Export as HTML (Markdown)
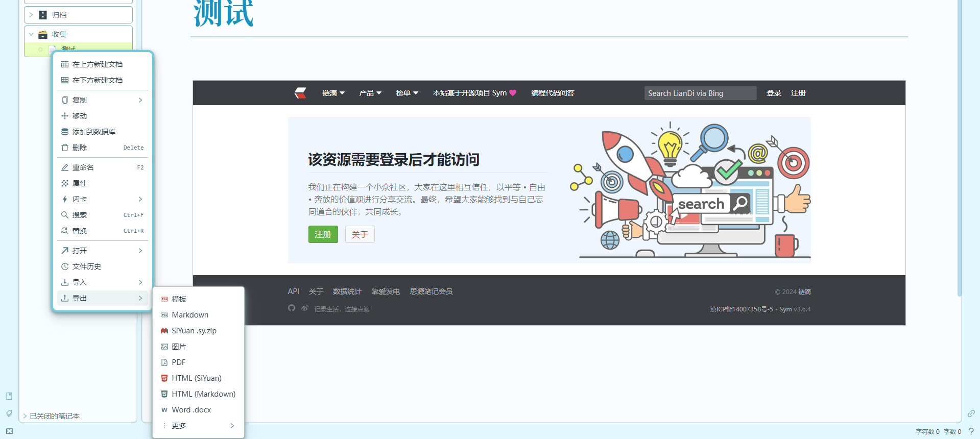The width and height of the screenshot is (980, 439). pyautogui.click(x=199, y=394)
